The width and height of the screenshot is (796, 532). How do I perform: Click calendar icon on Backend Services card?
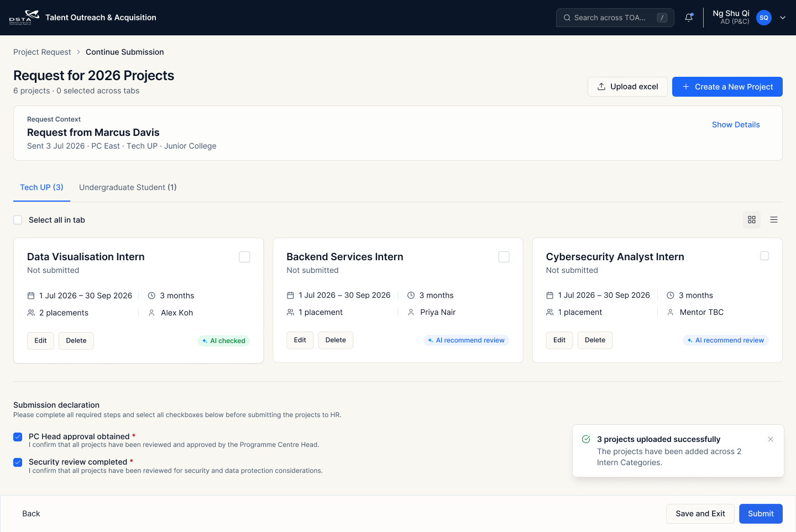point(290,296)
